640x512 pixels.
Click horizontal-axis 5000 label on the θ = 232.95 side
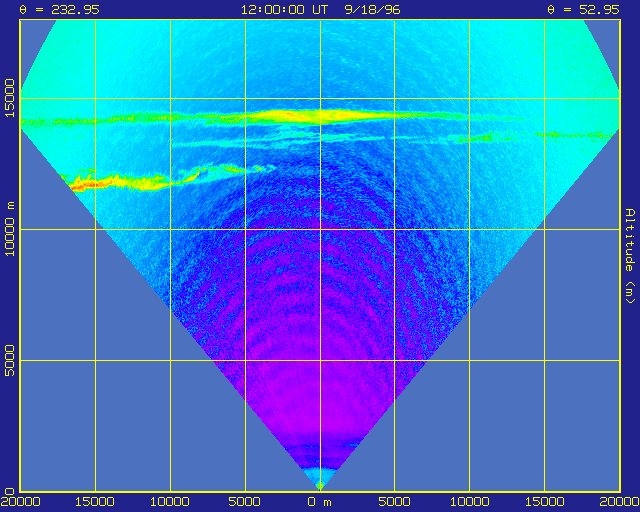coord(245,502)
